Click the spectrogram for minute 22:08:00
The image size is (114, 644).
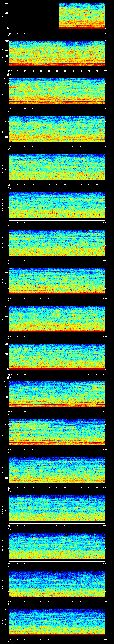57,167
